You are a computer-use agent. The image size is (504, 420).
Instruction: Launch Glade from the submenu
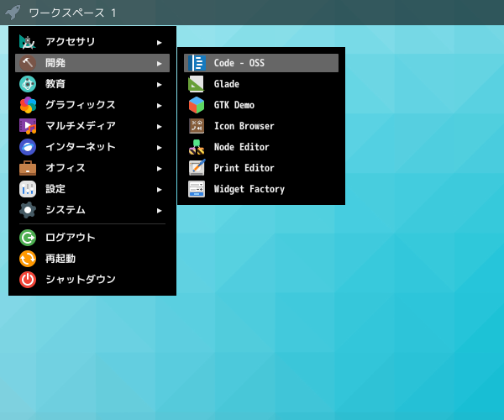pyautogui.click(x=261, y=84)
